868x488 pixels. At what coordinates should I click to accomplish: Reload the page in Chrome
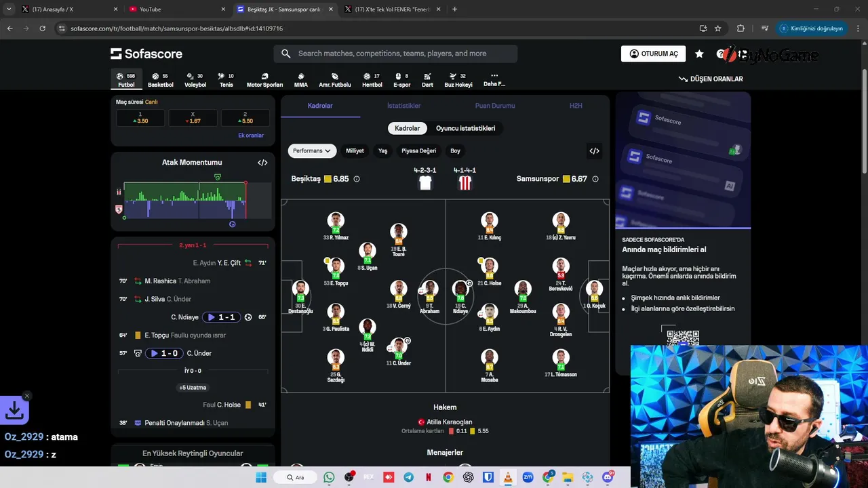pyautogui.click(x=43, y=28)
